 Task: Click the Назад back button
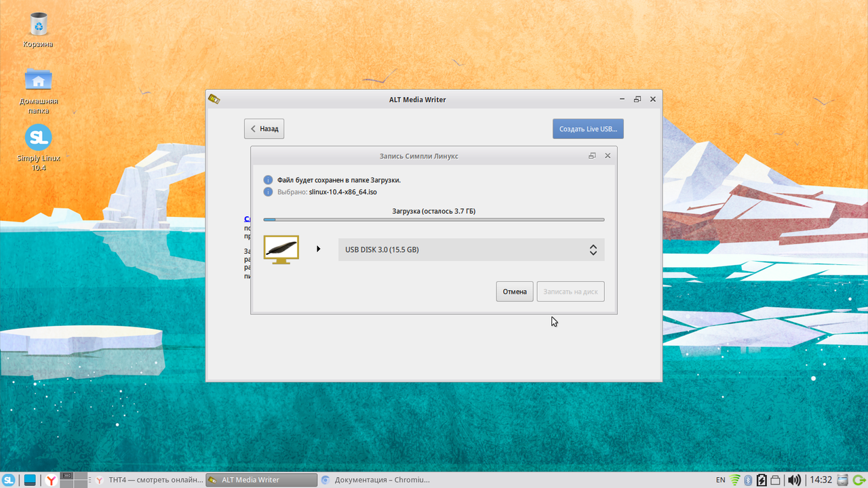click(264, 129)
